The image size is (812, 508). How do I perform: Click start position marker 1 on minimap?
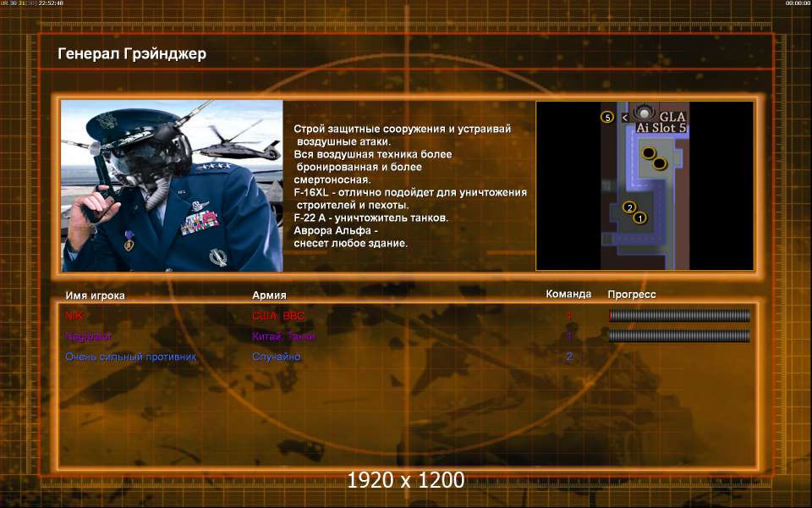coord(640,218)
